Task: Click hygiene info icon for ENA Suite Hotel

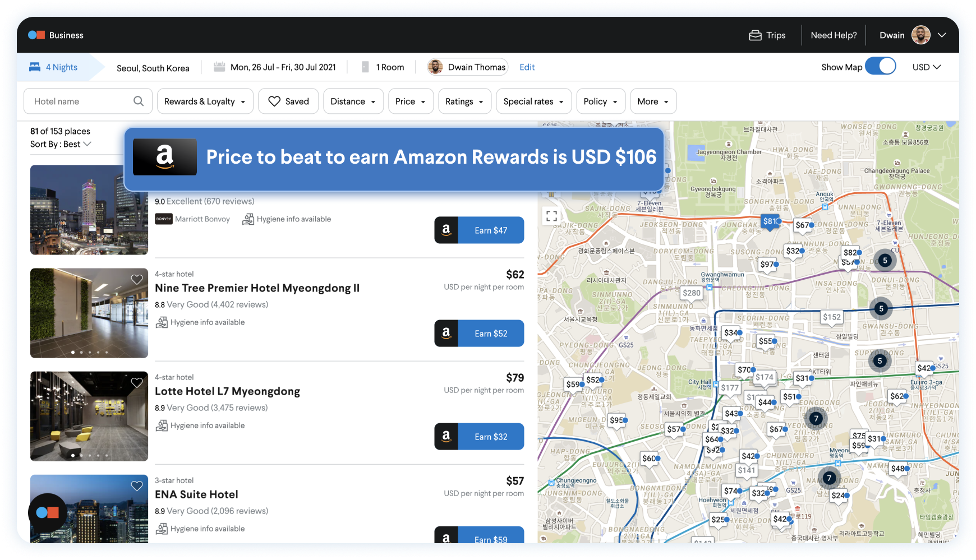Action: pyautogui.click(x=162, y=528)
